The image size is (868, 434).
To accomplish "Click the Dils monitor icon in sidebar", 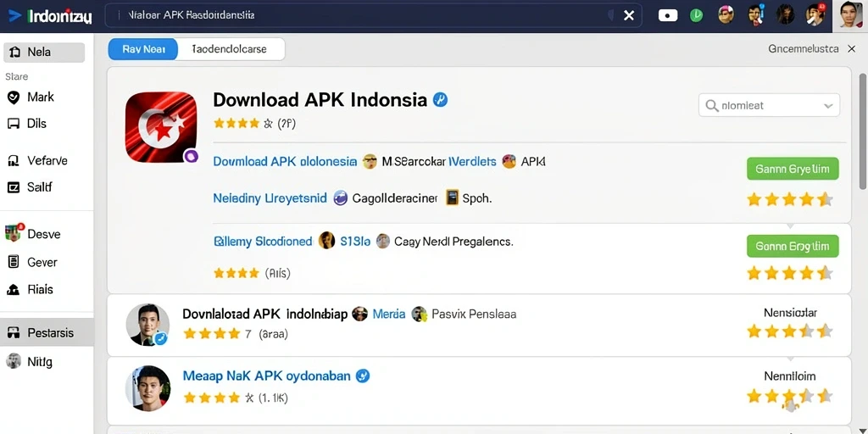I will point(14,124).
